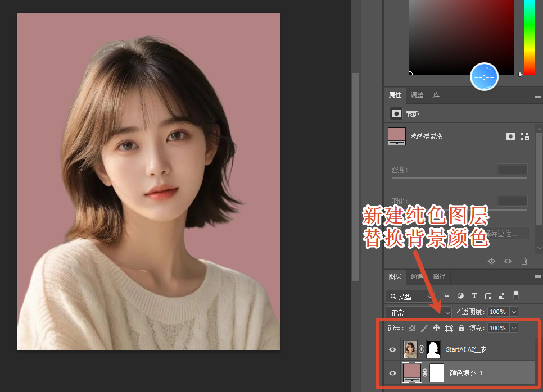Click the delete mask trash icon

point(524,261)
